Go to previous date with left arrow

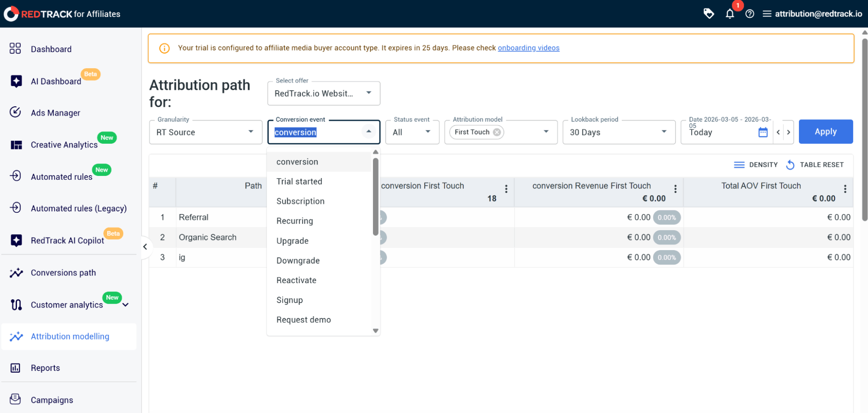[778, 132]
